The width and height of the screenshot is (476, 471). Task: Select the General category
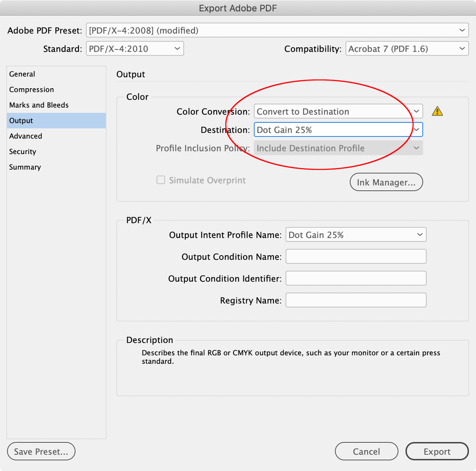[56, 74]
